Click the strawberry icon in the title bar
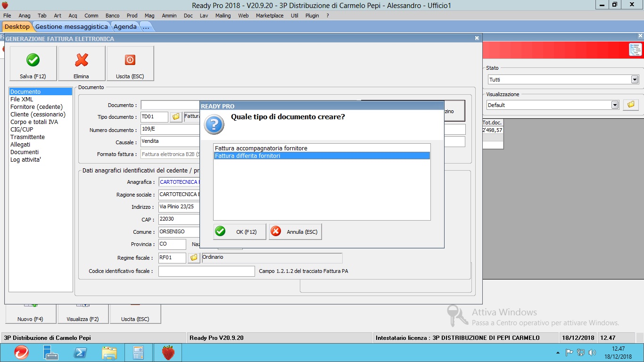The width and height of the screenshot is (644, 362). 5,5
